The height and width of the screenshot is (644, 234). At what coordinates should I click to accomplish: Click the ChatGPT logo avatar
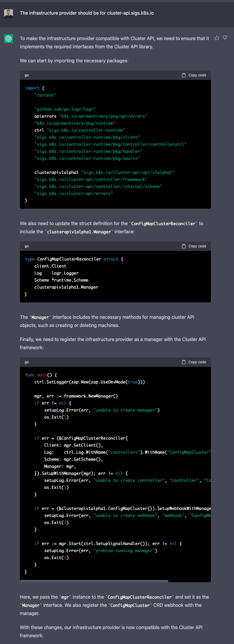pos(8,39)
